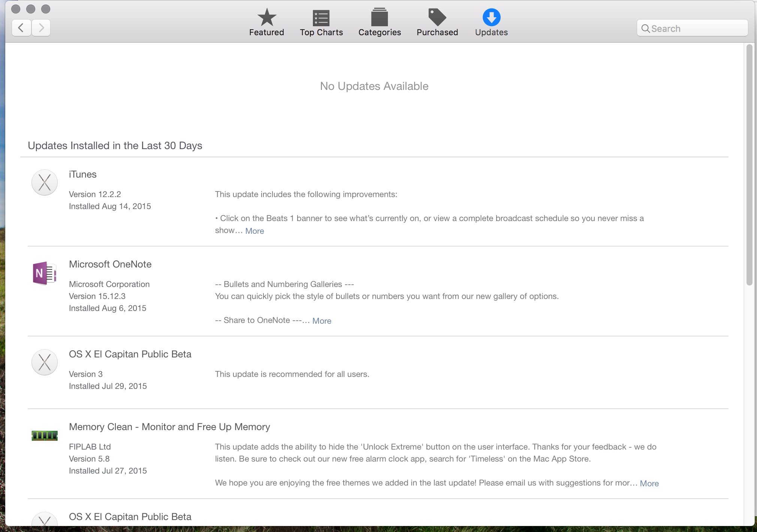Open the Featured star icon tab
The width and height of the screenshot is (757, 532).
[266, 17]
